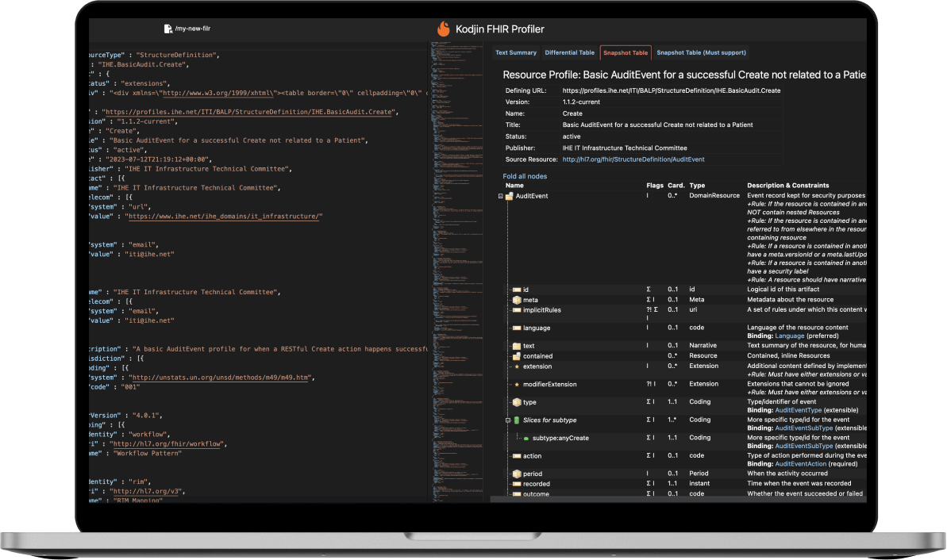
Task: Click the hl7.org/fhir/workflow URL in code
Action: click(x=167, y=444)
